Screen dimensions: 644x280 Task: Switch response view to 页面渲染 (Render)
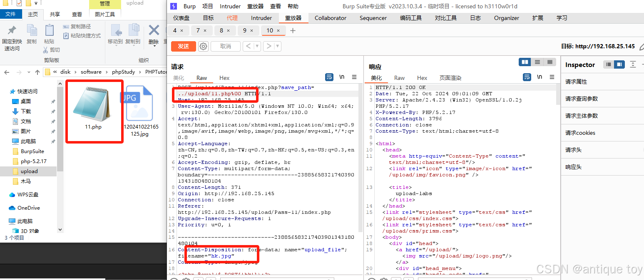click(450, 78)
